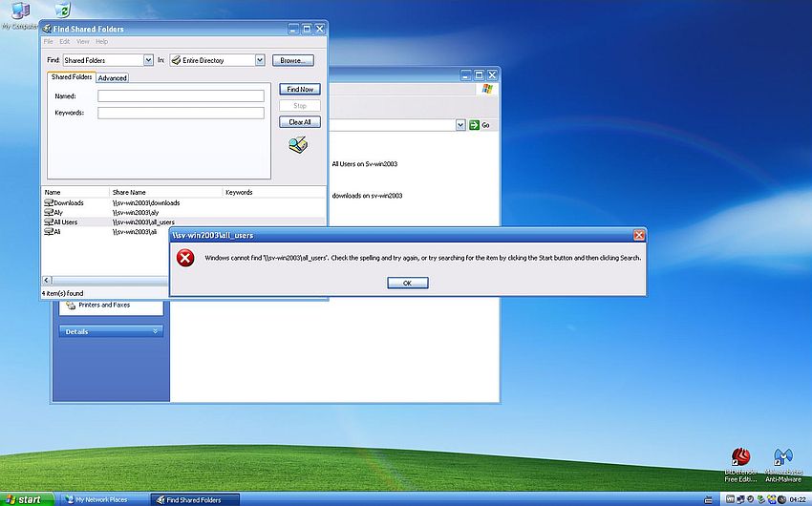Image resolution: width=812 pixels, height=506 pixels.
Task: Click into the Named text field
Action: tap(181, 95)
